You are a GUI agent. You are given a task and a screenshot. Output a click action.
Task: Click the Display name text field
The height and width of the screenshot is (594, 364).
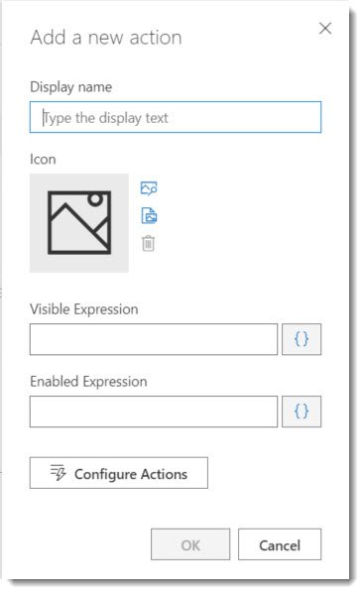click(176, 117)
